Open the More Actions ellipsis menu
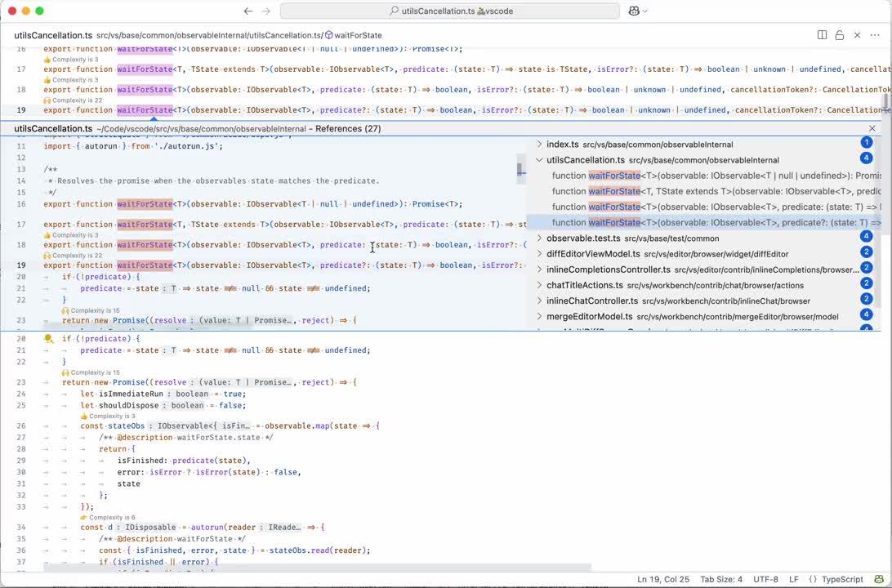 coord(876,35)
